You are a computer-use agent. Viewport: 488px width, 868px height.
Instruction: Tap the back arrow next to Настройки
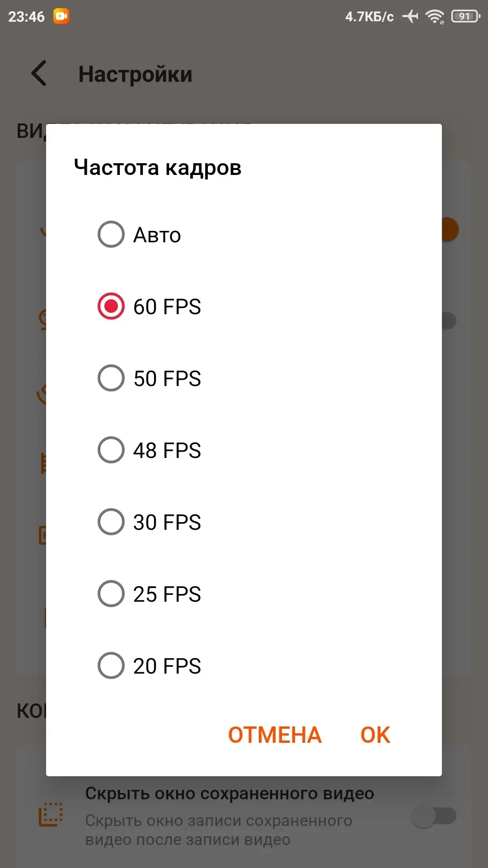[x=39, y=73]
